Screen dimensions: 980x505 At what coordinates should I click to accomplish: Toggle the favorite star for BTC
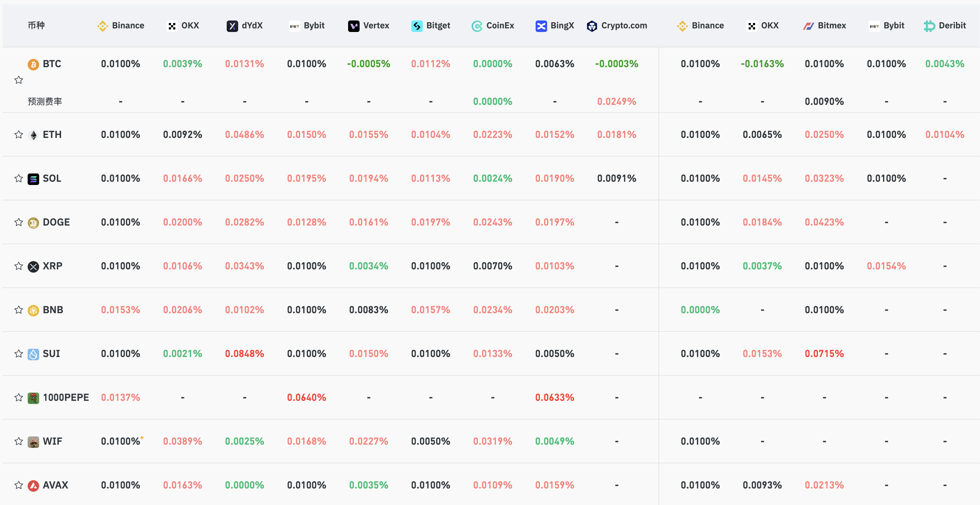pos(19,80)
